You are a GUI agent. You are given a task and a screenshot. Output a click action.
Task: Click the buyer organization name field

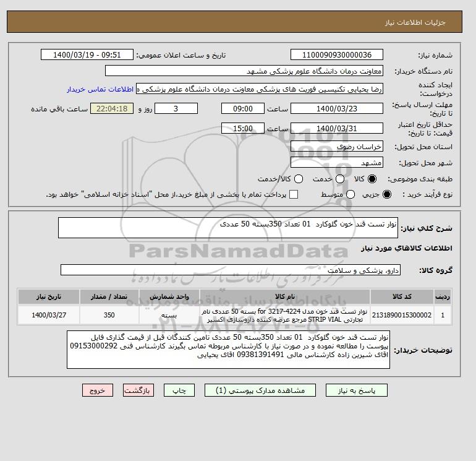click(x=244, y=71)
